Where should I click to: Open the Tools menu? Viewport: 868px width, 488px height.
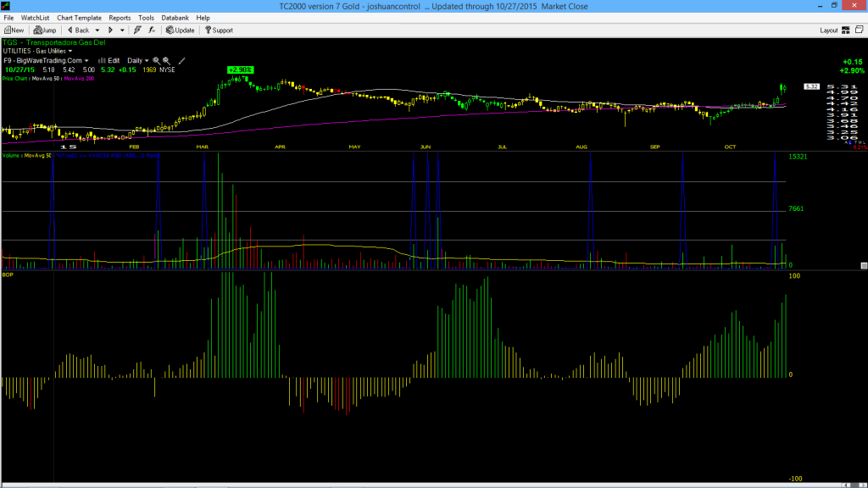pyautogui.click(x=146, y=18)
